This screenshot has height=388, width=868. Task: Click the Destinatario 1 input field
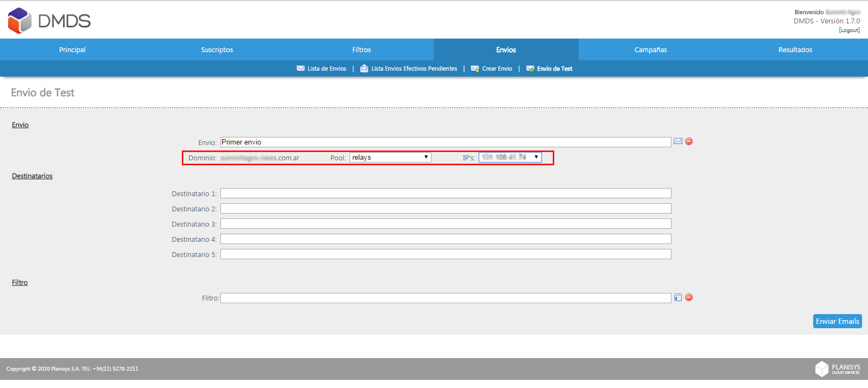446,193
